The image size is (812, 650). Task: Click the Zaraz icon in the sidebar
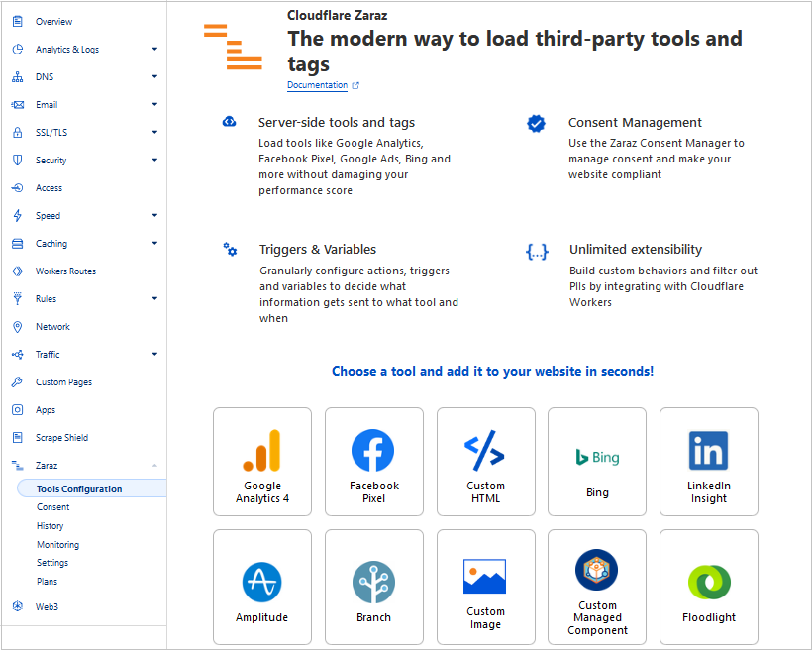pos(18,466)
